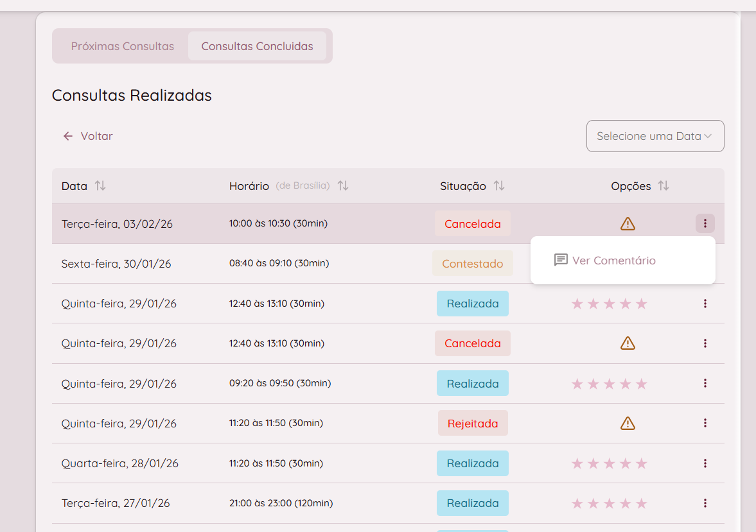Sort by Opções column arrows
Image resolution: width=756 pixels, height=532 pixels.
pyautogui.click(x=664, y=186)
